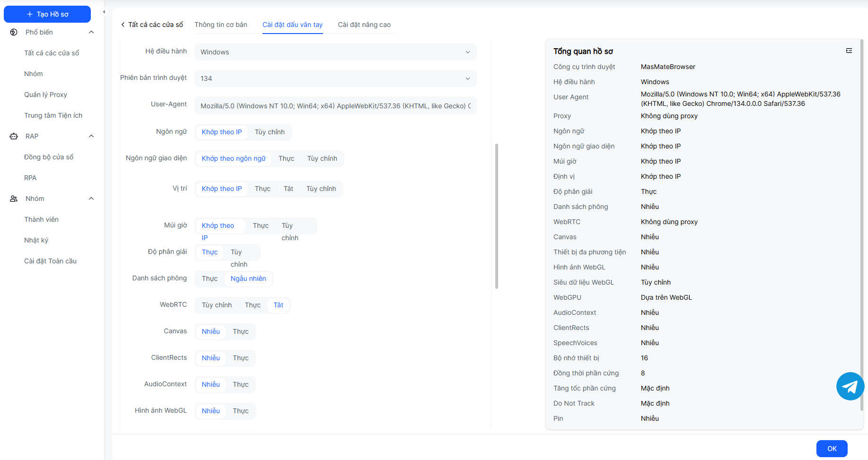
Task: Open the Hệ điều hành dropdown
Action: point(335,52)
